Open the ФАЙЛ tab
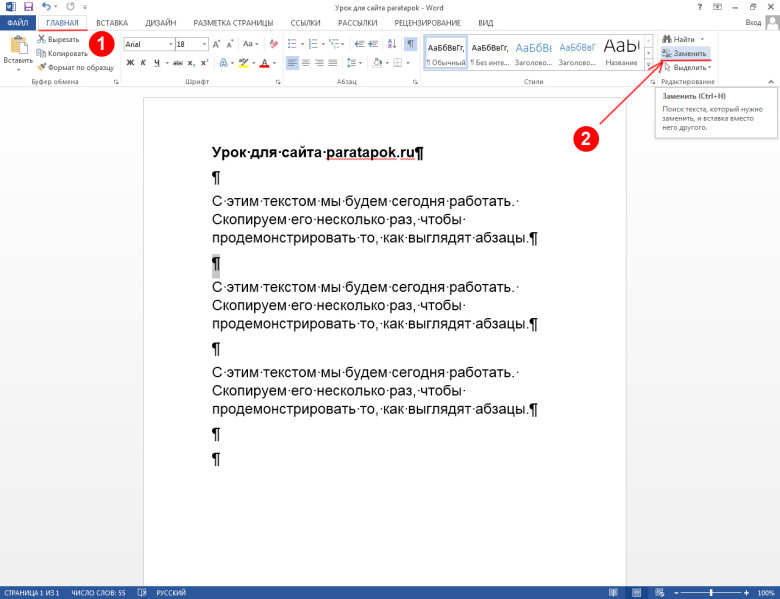The height and width of the screenshot is (599, 780). [x=18, y=23]
